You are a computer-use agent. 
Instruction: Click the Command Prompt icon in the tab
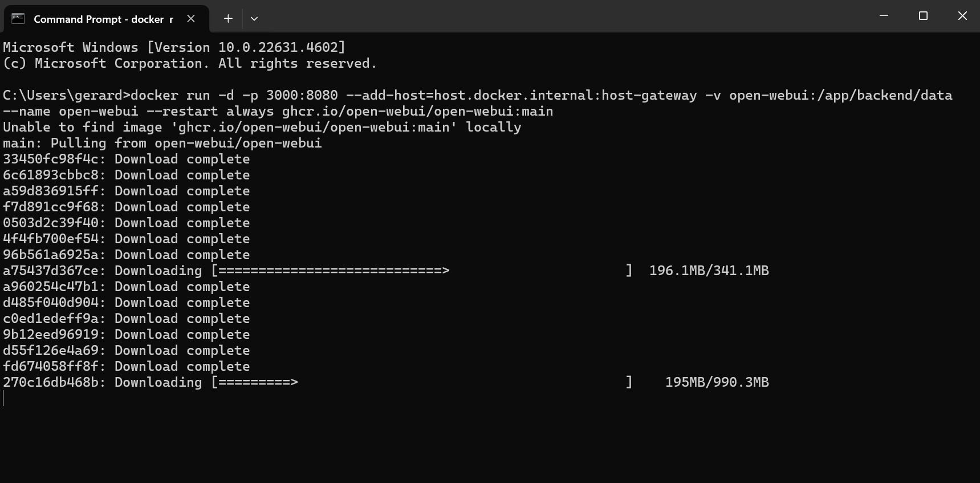pyautogui.click(x=18, y=19)
